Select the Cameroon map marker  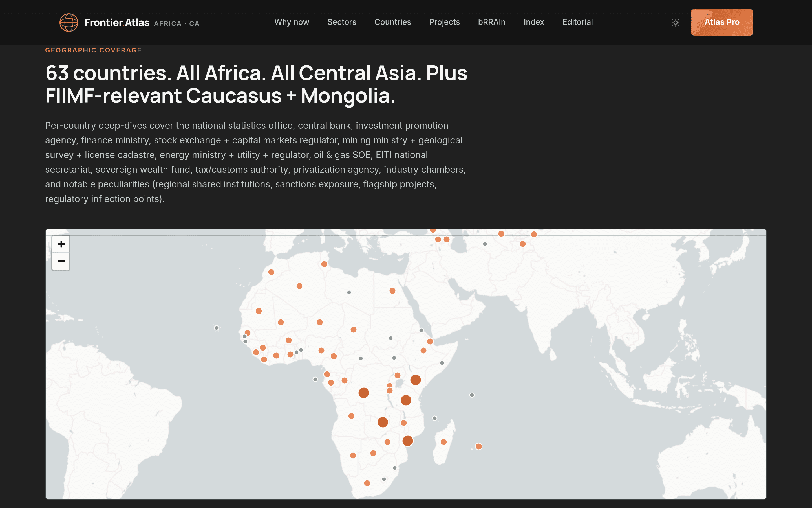334,356
